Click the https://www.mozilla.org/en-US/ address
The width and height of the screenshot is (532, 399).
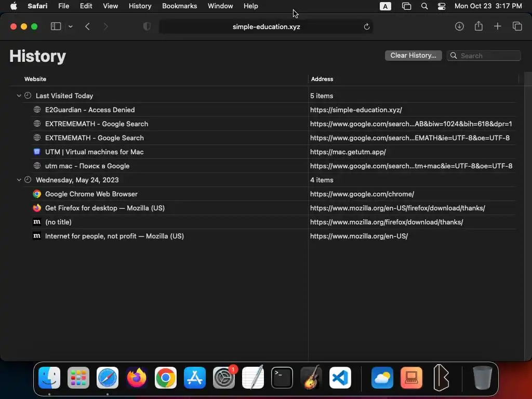359,236
